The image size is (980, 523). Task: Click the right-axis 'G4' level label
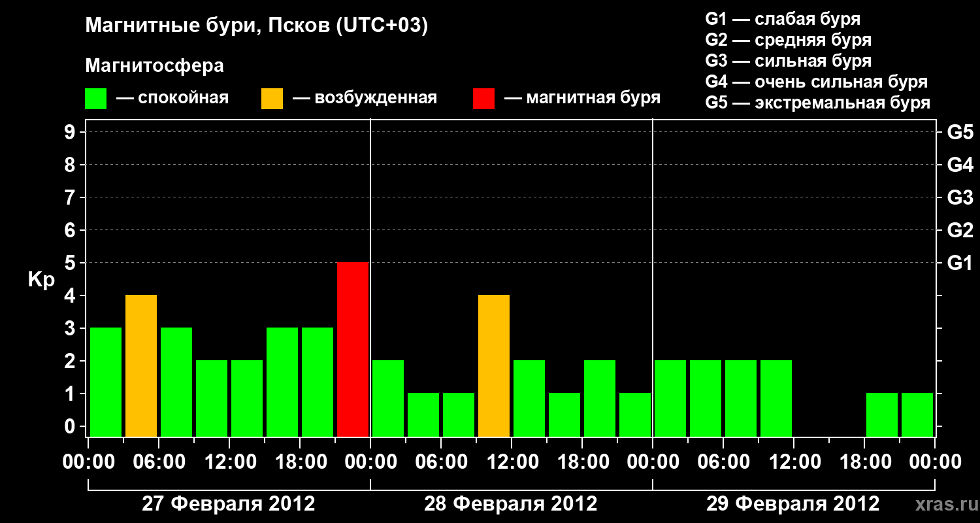[x=960, y=165]
